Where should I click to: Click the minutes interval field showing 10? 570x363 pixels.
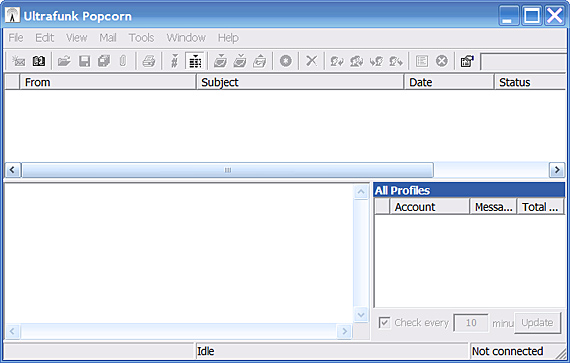(471, 323)
